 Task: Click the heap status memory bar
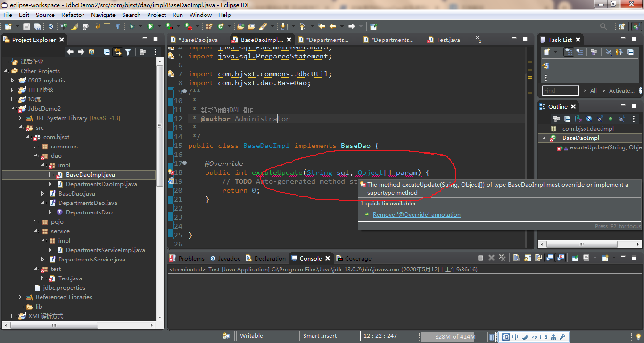(x=454, y=336)
